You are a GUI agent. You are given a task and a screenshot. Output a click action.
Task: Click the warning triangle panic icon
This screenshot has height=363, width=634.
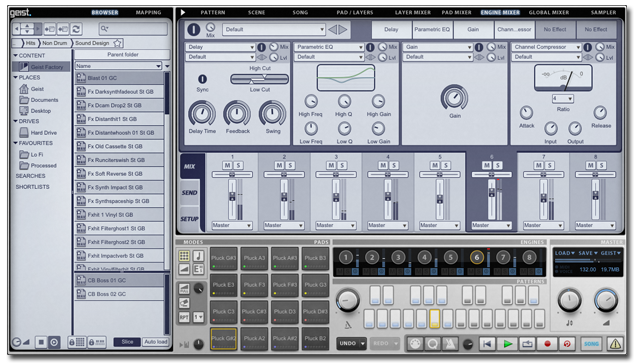(615, 344)
